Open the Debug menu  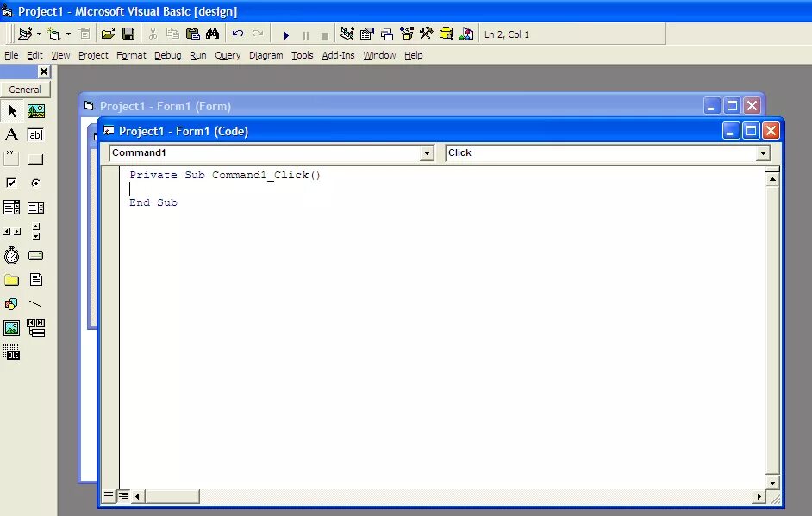coord(168,55)
